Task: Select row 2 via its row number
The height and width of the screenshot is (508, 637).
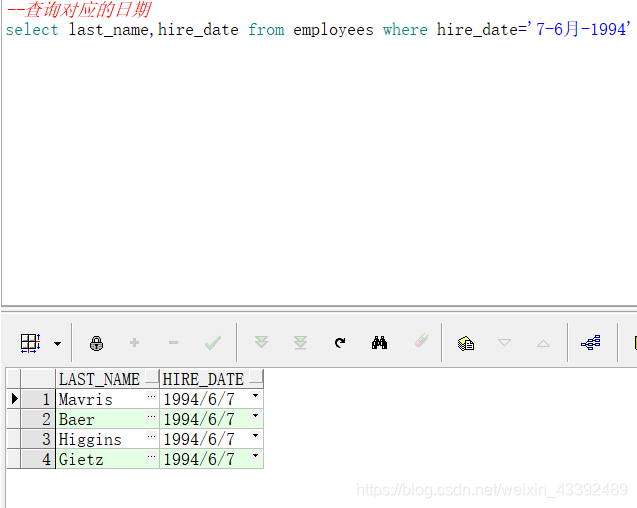Action: click(38, 419)
